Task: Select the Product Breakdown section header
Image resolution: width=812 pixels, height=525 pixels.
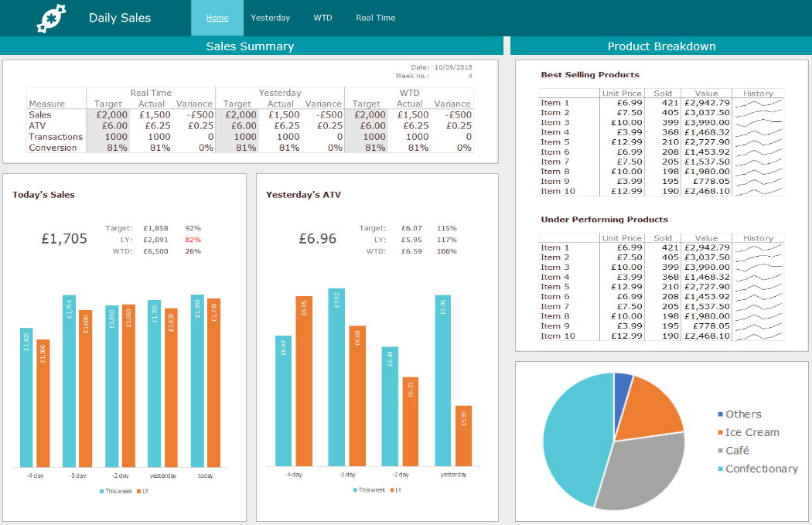Action: pyautogui.click(x=661, y=46)
